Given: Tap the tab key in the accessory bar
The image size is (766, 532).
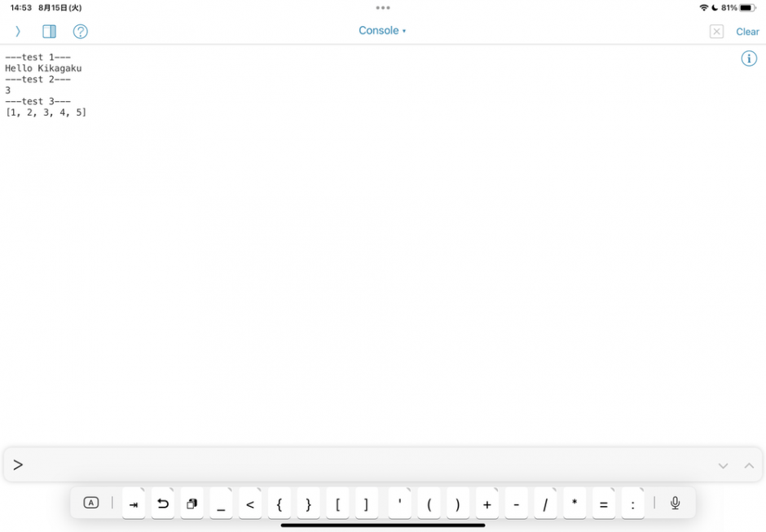Looking at the screenshot, I should pyautogui.click(x=134, y=503).
